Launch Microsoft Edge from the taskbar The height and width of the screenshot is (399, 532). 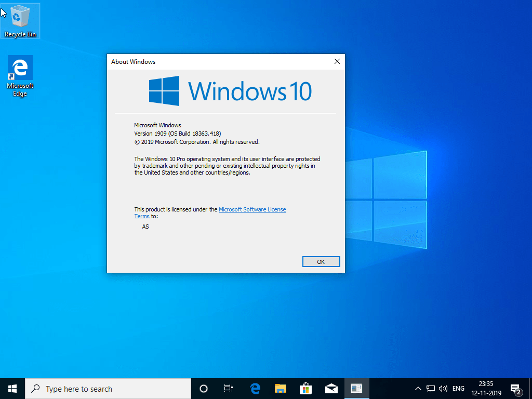click(x=255, y=389)
